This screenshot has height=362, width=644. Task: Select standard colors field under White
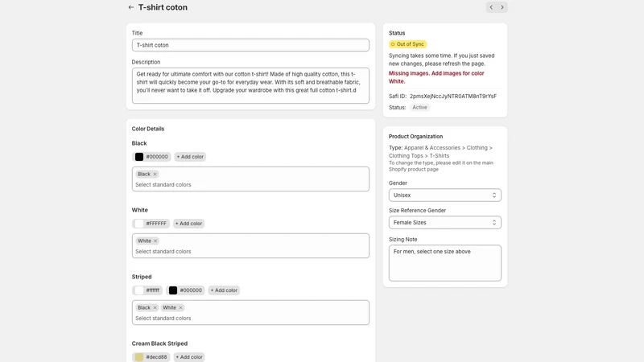[x=250, y=246]
